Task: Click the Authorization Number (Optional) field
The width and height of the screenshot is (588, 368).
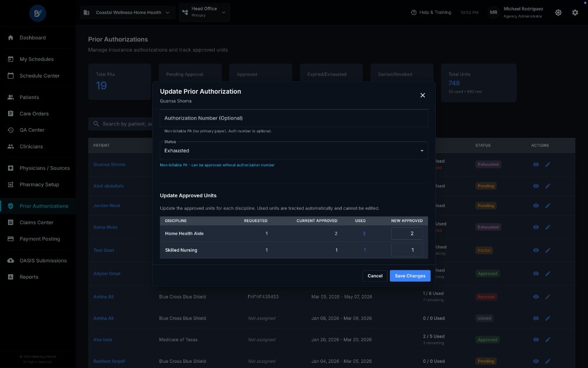Action: click(293, 118)
